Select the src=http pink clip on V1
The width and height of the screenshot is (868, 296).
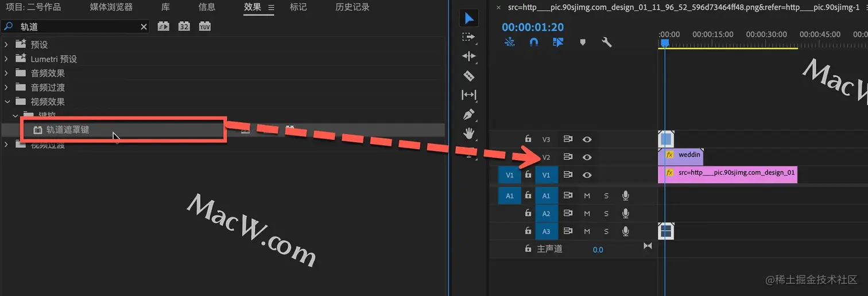(728, 175)
